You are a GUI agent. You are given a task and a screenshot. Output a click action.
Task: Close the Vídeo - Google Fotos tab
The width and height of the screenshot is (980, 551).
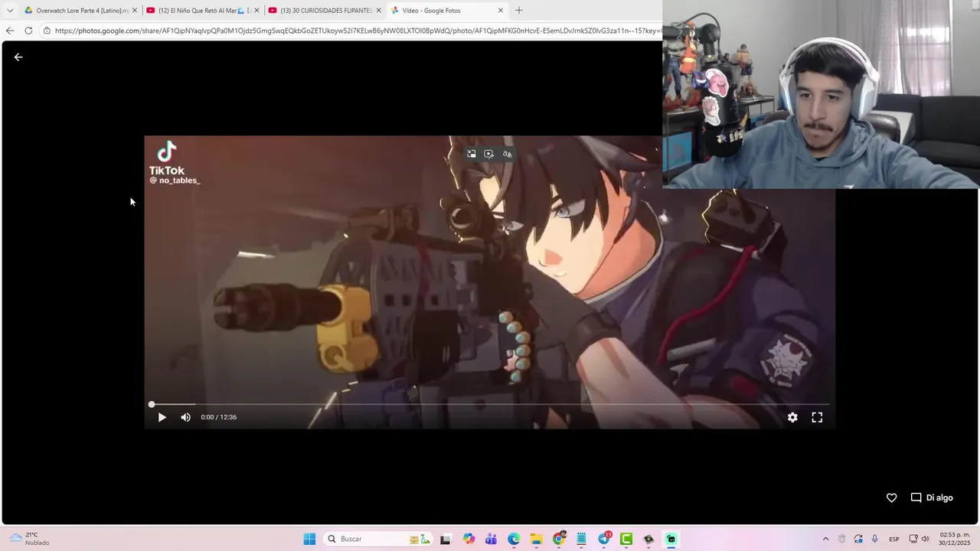pos(501,11)
